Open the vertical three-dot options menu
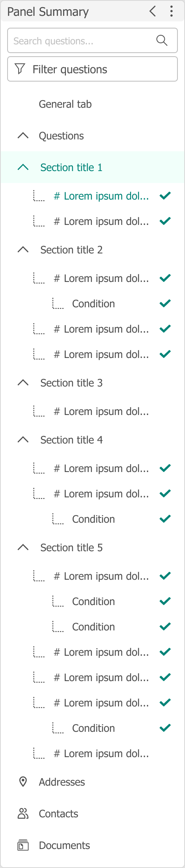 coord(172,11)
